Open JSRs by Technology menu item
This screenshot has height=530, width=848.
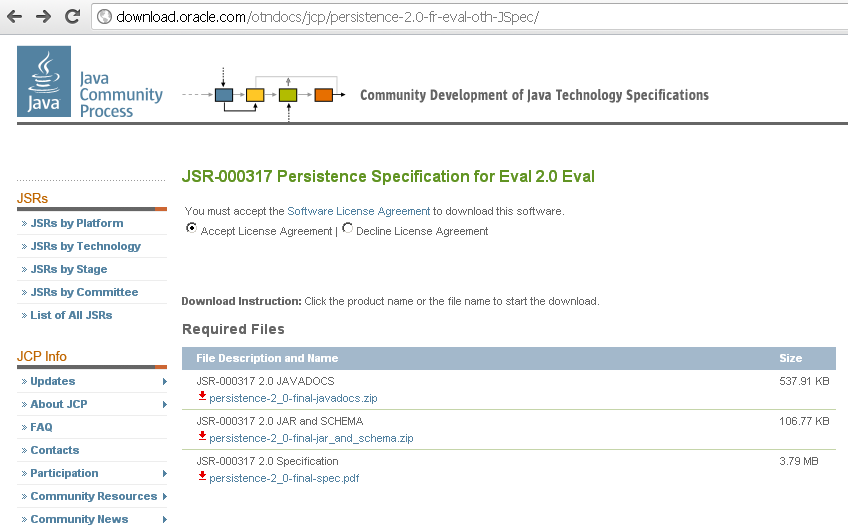pos(85,246)
